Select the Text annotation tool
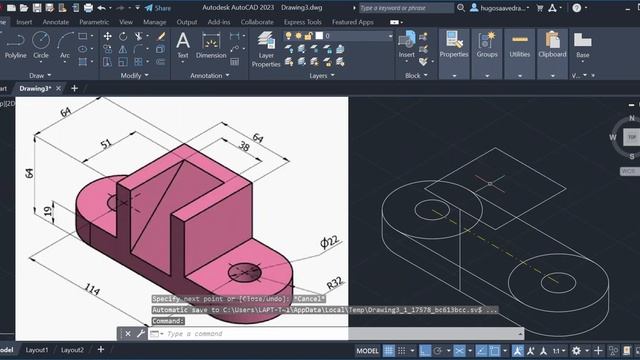The image size is (640, 360). (183, 45)
